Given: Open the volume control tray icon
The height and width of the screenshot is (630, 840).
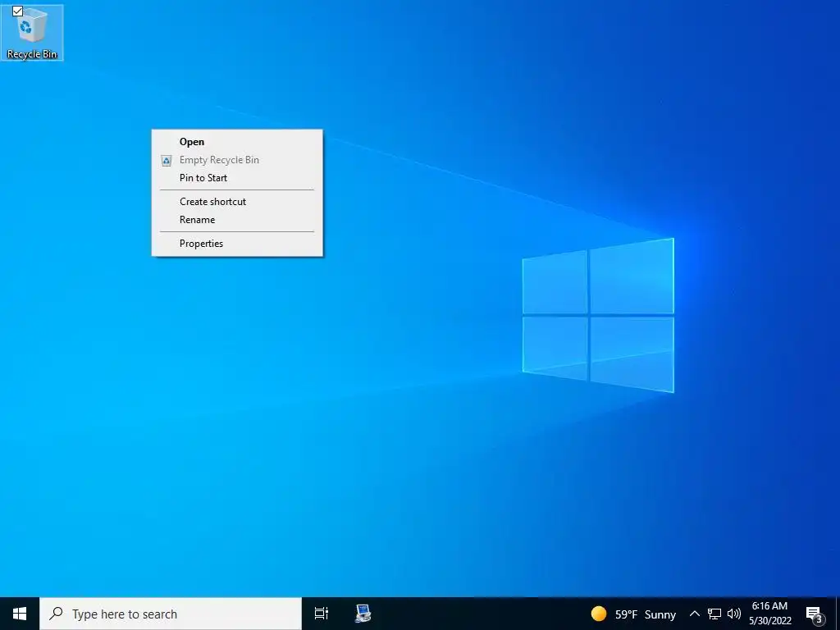Looking at the screenshot, I should (734, 614).
